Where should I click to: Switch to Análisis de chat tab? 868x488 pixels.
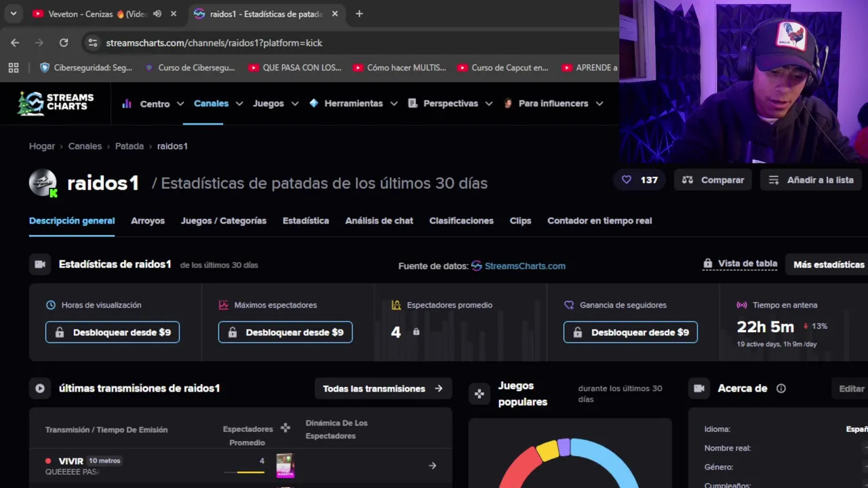[379, 220]
